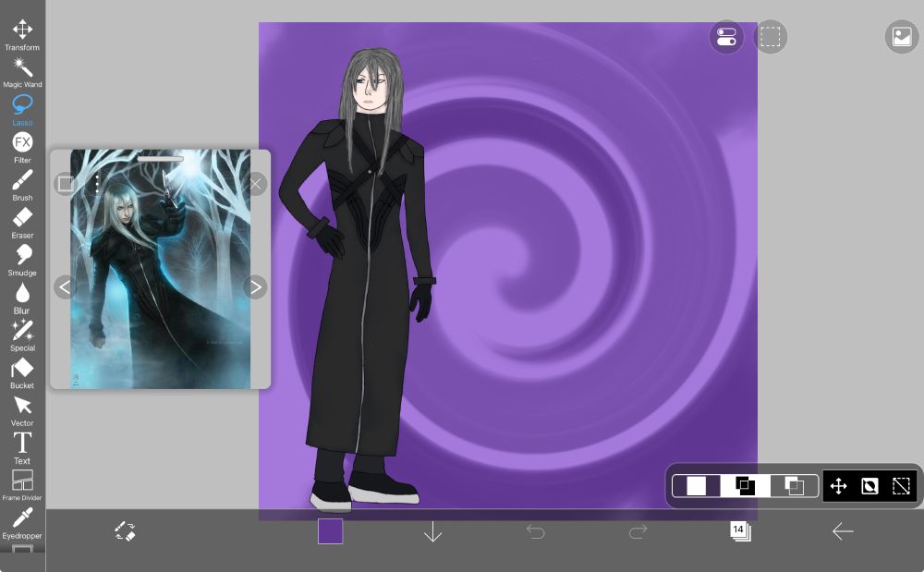The image size is (924, 572).
Task: Select the Bucket fill tool
Action: click(22, 373)
